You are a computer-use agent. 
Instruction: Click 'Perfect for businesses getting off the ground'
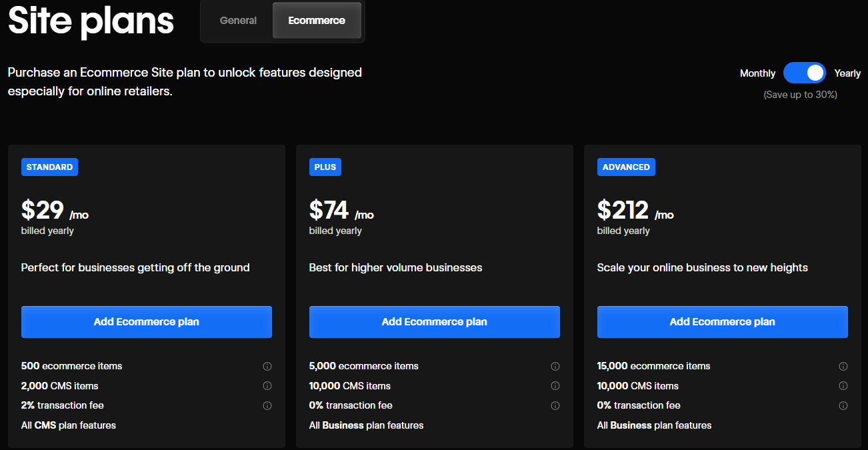(135, 267)
